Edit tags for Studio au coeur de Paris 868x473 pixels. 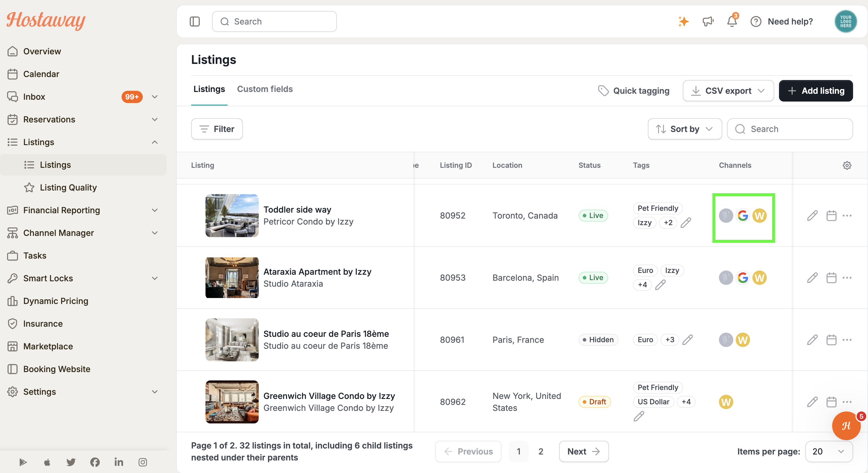pyautogui.click(x=687, y=340)
